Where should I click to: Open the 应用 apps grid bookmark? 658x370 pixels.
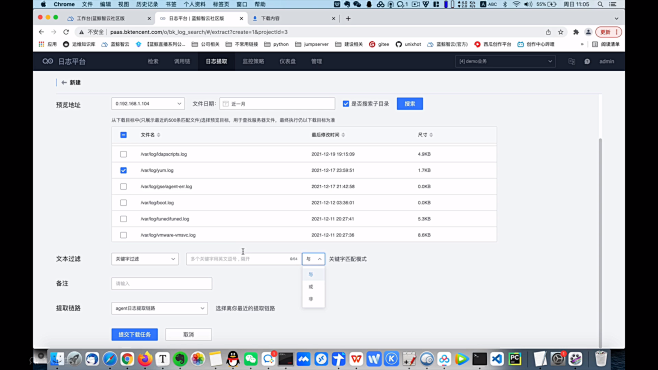click(x=48, y=44)
